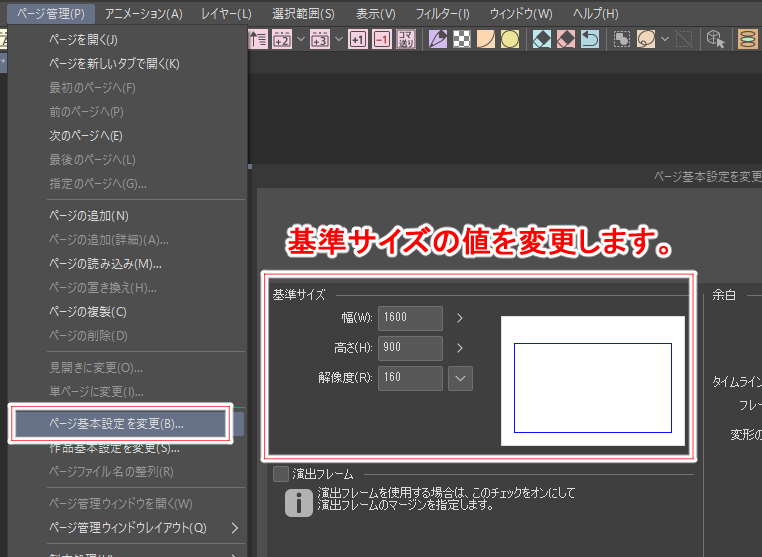Click the -1 frame icon
This screenshot has width=762, height=557.
[x=382, y=39]
